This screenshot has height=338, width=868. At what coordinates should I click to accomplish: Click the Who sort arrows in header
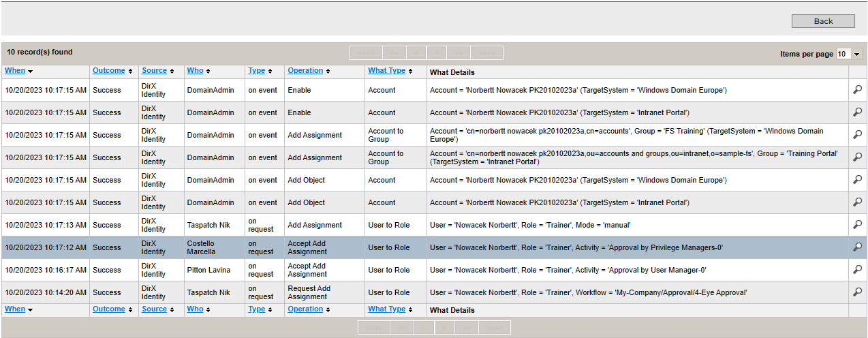pyautogui.click(x=208, y=72)
